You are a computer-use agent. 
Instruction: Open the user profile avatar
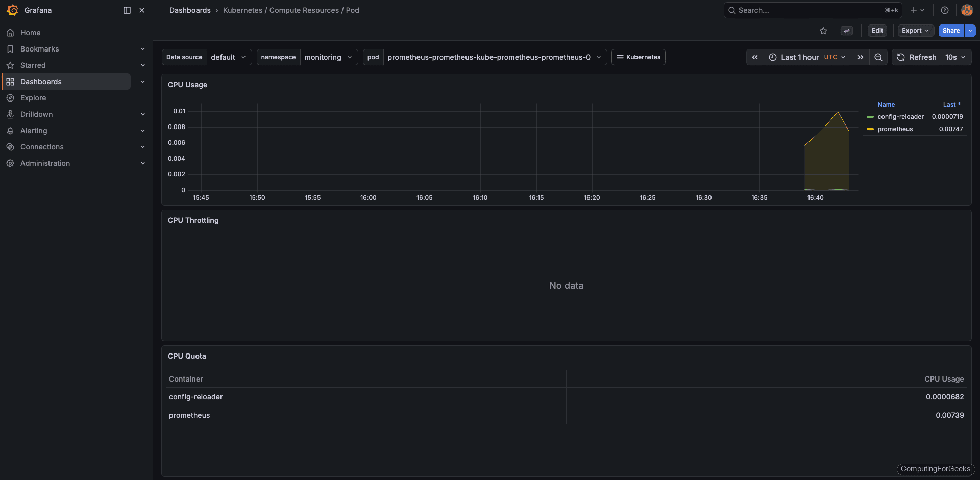(x=967, y=10)
